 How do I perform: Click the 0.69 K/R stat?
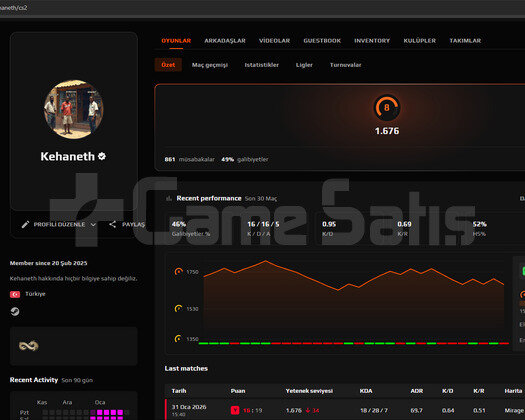click(404, 229)
